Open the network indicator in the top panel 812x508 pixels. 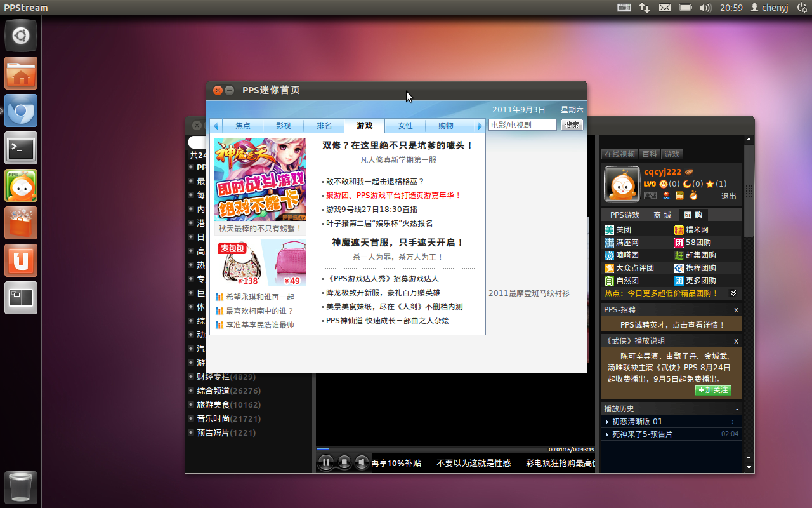645,8
